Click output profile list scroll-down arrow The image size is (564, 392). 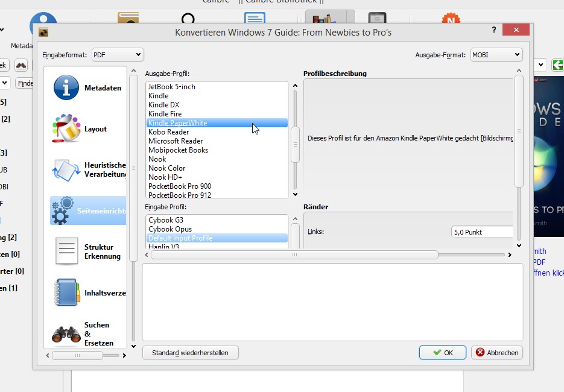pos(295,195)
